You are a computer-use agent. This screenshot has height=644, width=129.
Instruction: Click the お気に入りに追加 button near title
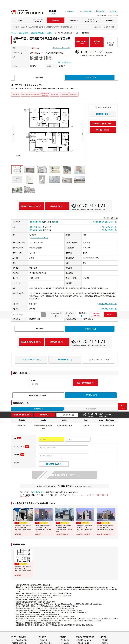[x=111, y=43]
